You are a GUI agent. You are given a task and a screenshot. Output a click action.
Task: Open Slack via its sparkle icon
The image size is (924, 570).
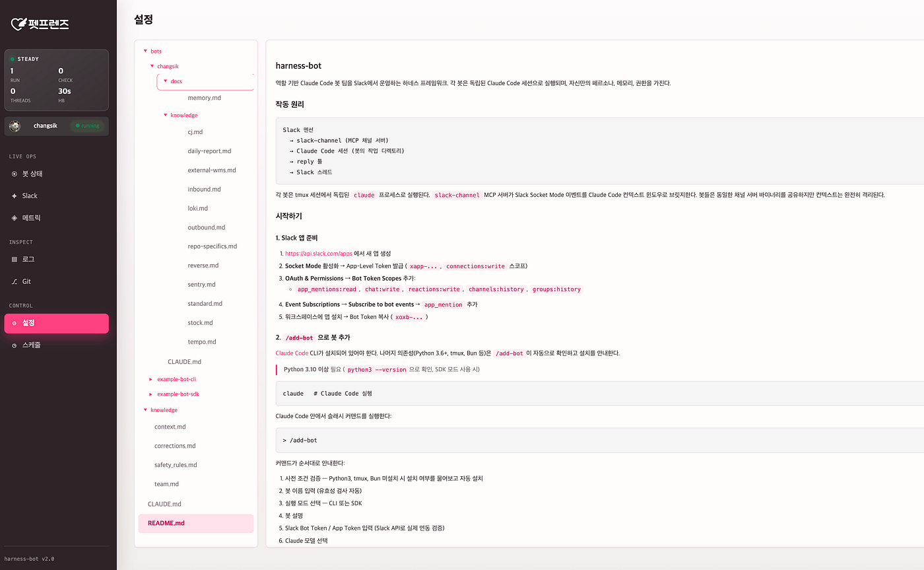pyautogui.click(x=15, y=196)
